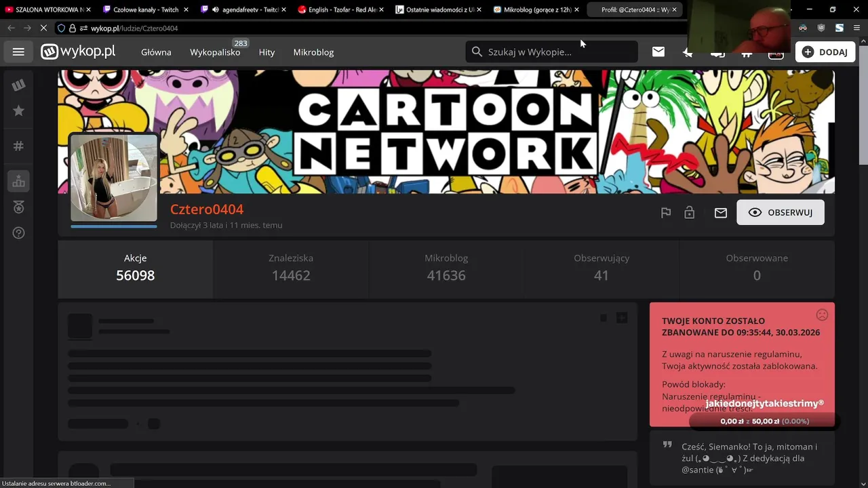Open hashtag tags icon in left sidebar
Screen dimensions: 868x488
click(x=18, y=146)
